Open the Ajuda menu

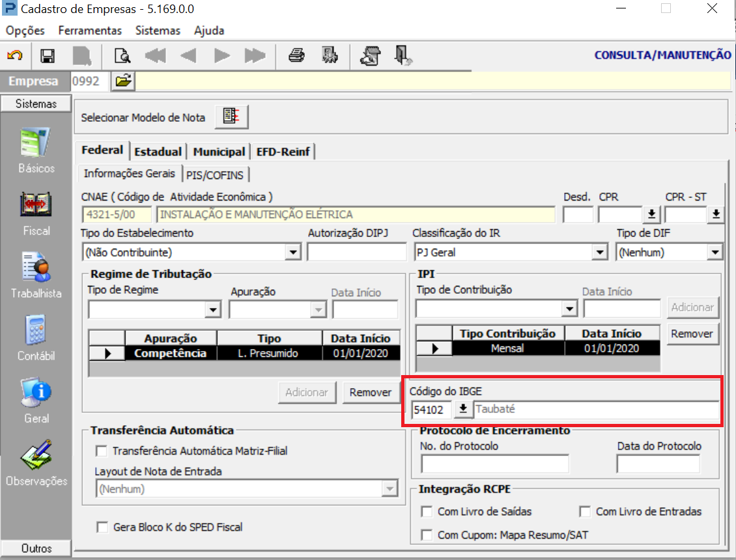pyautogui.click(x=209, y=31)
